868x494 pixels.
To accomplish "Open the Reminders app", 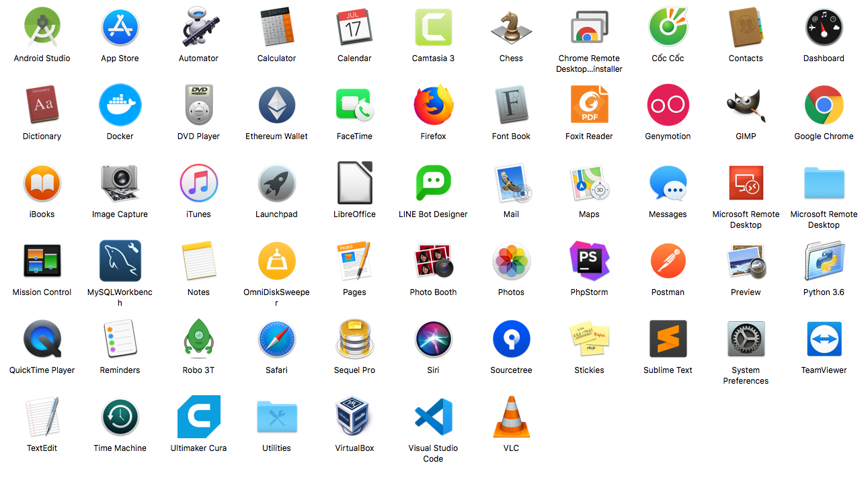I will [x=120, y=339].
